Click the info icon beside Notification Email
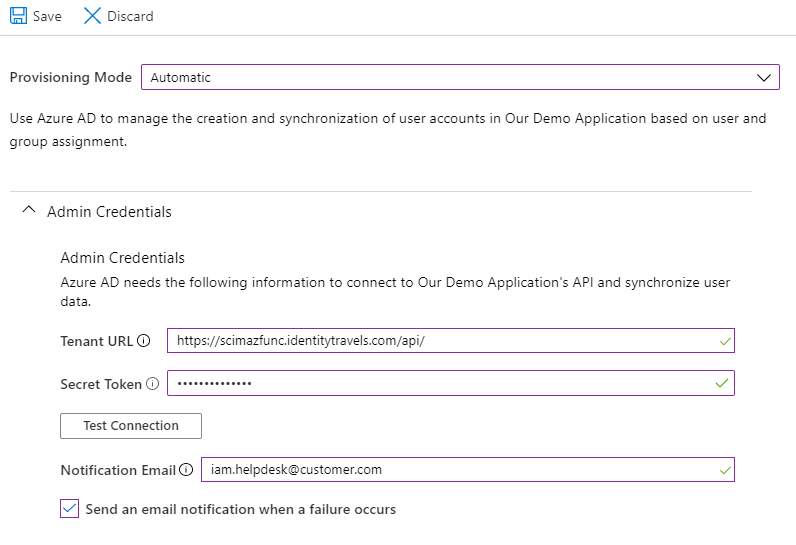Viewport: 796px width, 545px height. [x=185, y=470]
